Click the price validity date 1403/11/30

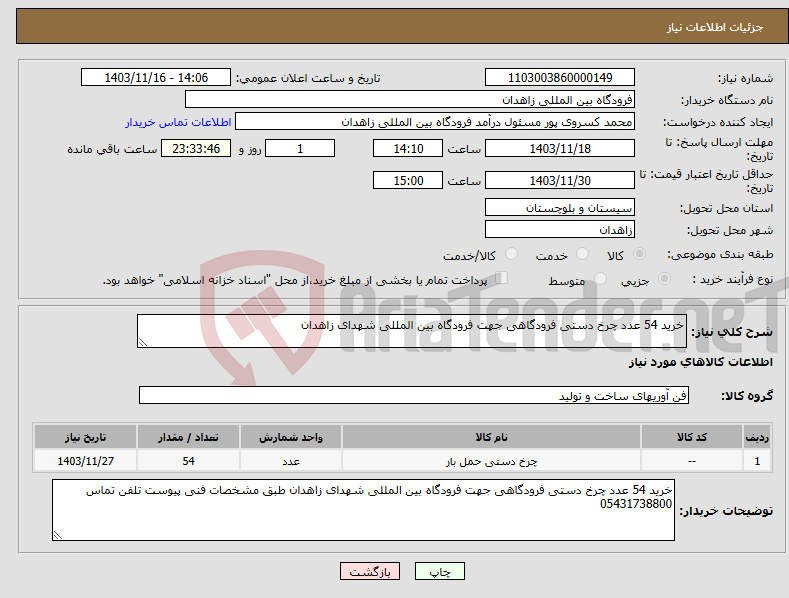[560, 180]
